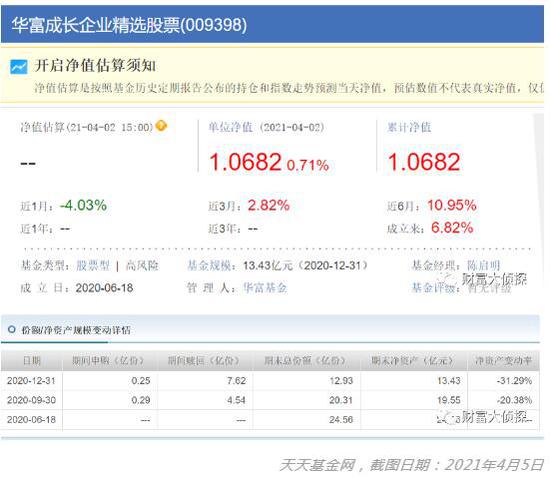
Task: Open the 累计净值 link
Action: (409, 127)
